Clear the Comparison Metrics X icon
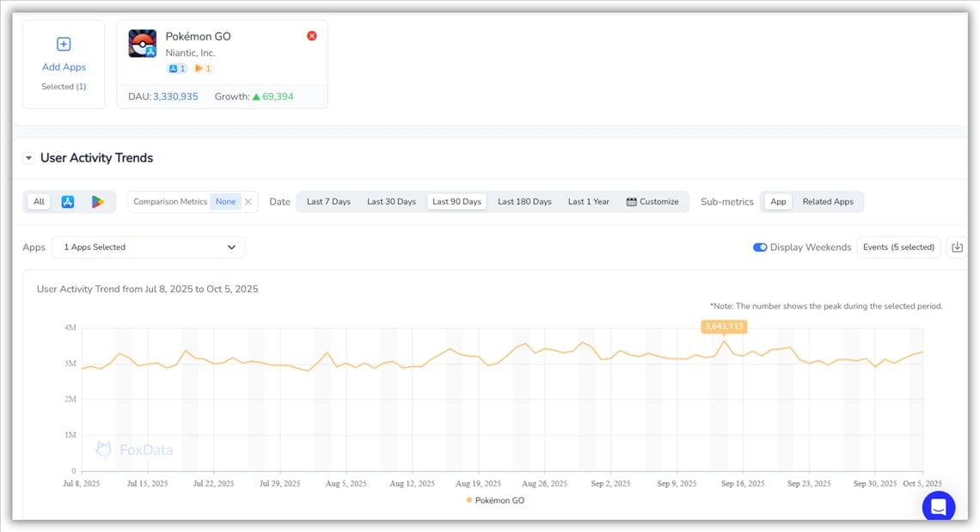980x532 pixels. click(248, 202)
